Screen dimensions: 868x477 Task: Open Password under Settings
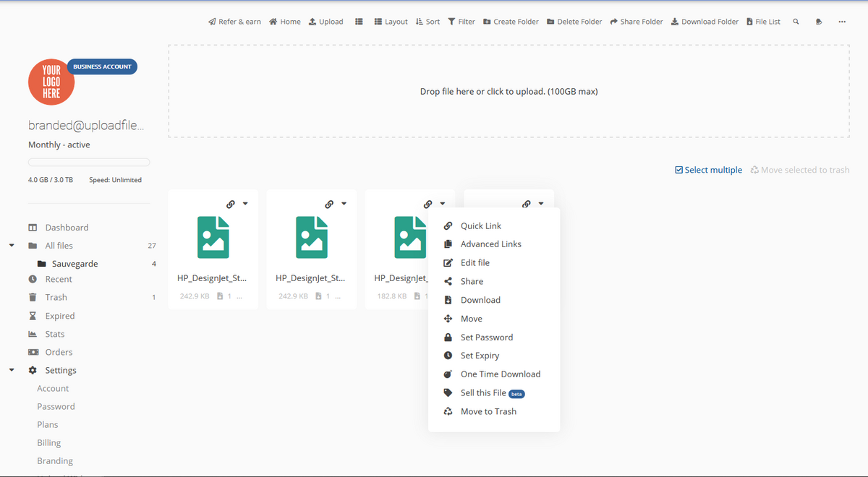(56, 406)
